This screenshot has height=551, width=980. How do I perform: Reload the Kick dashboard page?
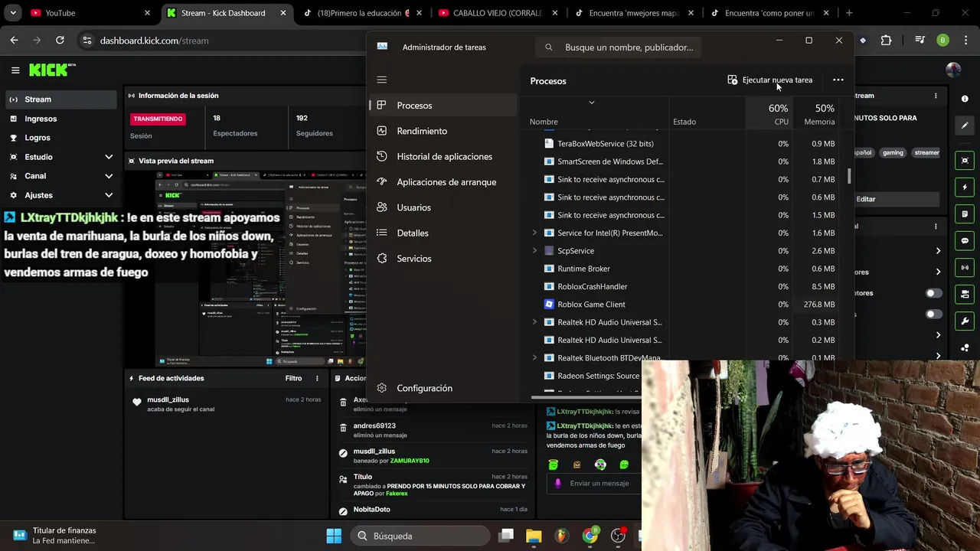pyautogui.click(x=60, y=41)
